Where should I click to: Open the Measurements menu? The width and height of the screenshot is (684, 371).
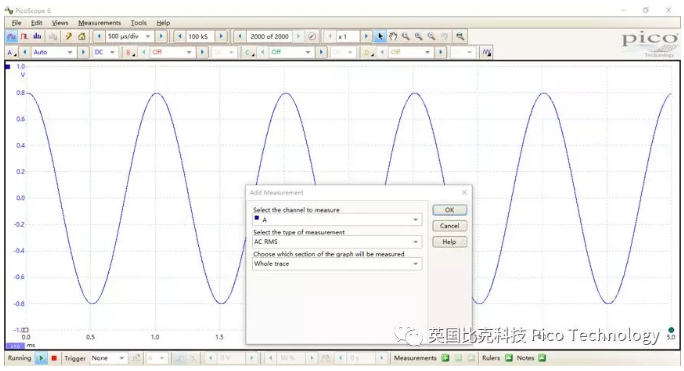99,23
